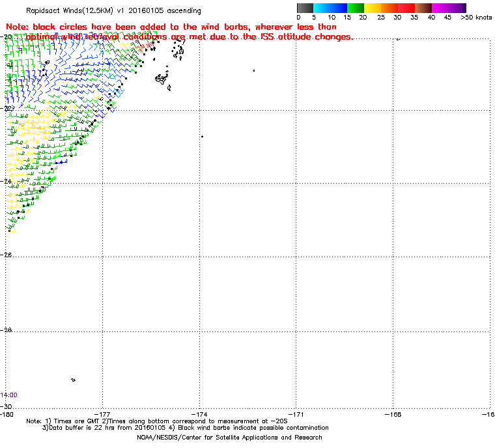The width and height of the screenshot is (495, 448).
Task: Click the '-28' latitude axis label
Action: tap(6, 330)
